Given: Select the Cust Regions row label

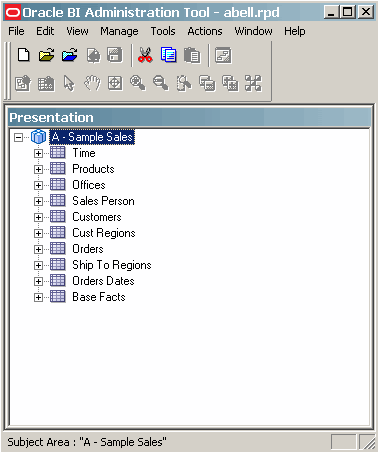Looking at the screenshot, I should [104, 233].
